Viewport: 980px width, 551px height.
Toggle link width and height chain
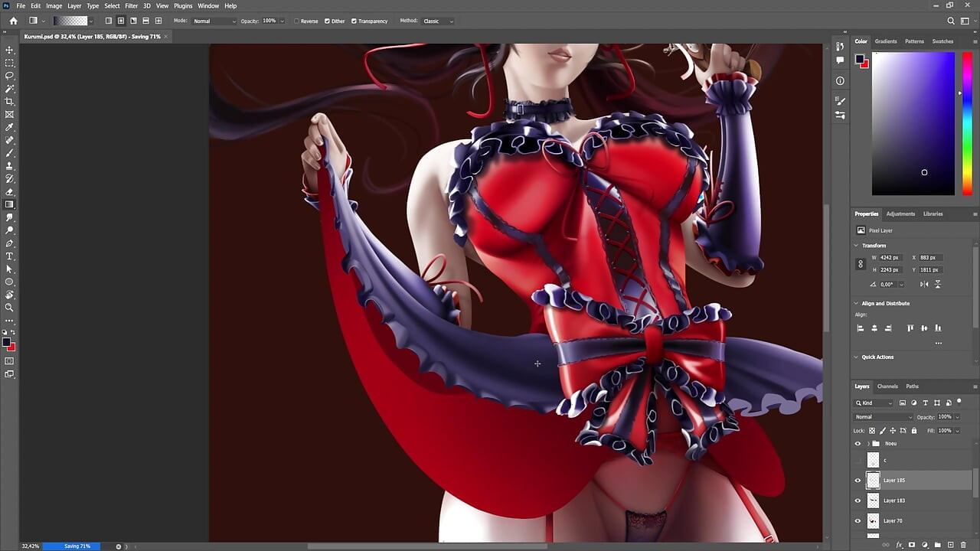861,264
